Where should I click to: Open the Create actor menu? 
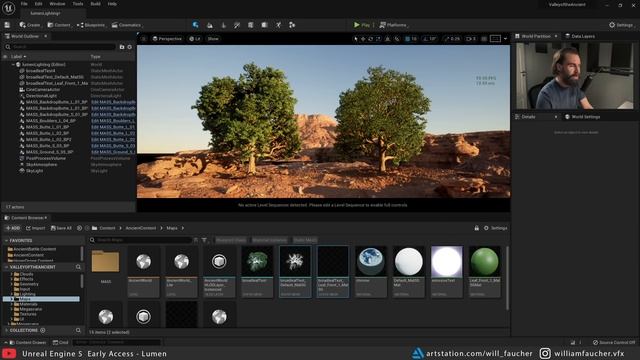pyautogui.click(x=30, y=25)
